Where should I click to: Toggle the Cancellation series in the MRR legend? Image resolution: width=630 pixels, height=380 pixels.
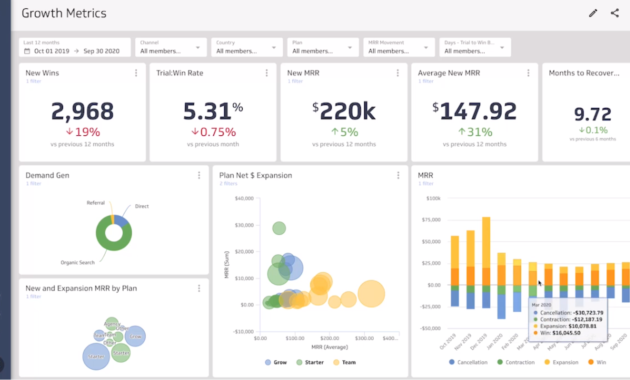pos(468,362)
